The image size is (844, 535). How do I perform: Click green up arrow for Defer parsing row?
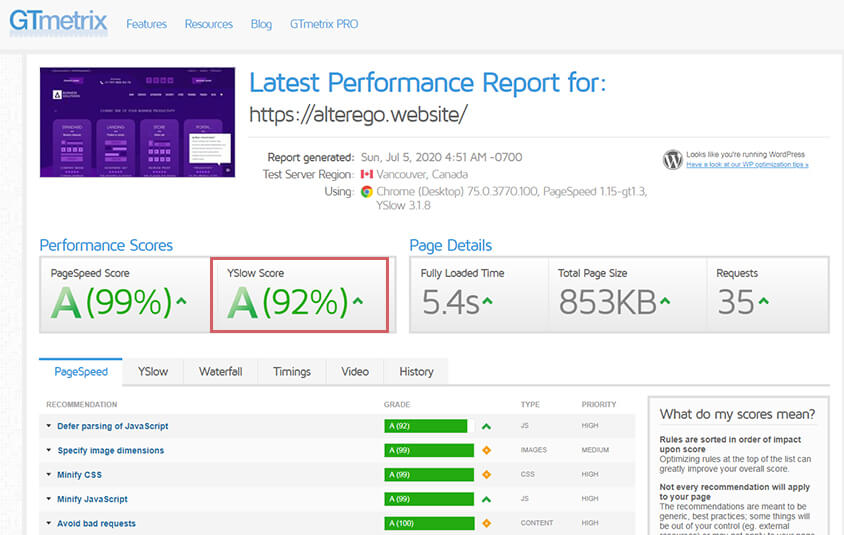[487, 426]
